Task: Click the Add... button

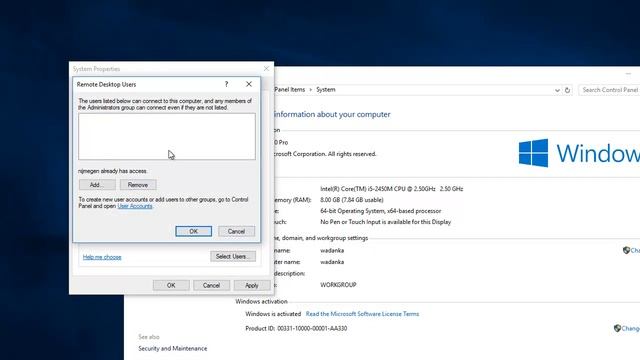Action: coord(97,185)
